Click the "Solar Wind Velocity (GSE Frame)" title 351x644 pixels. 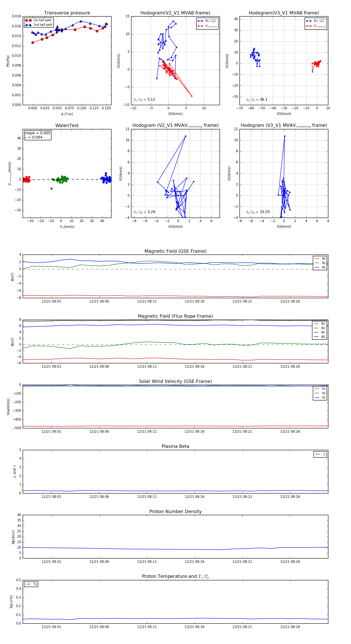(175, 382)
